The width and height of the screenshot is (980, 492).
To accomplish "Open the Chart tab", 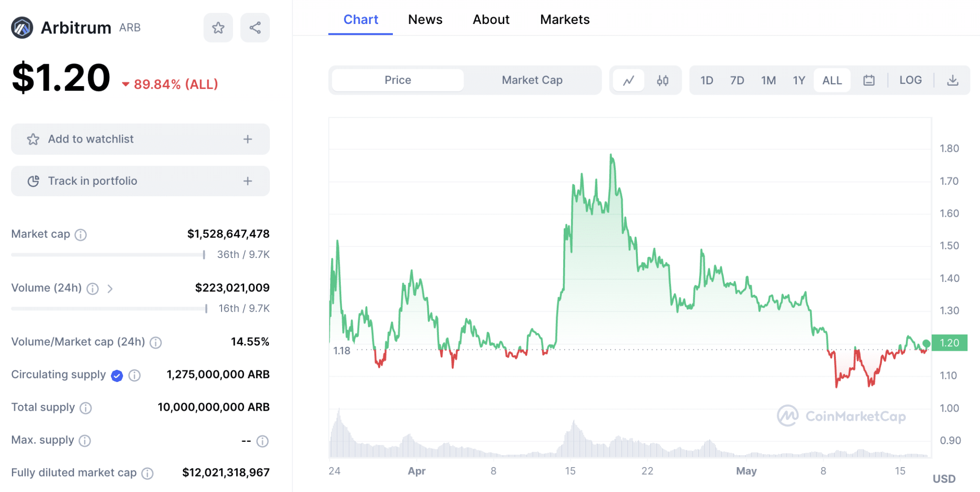I will (x=361, y=20).
